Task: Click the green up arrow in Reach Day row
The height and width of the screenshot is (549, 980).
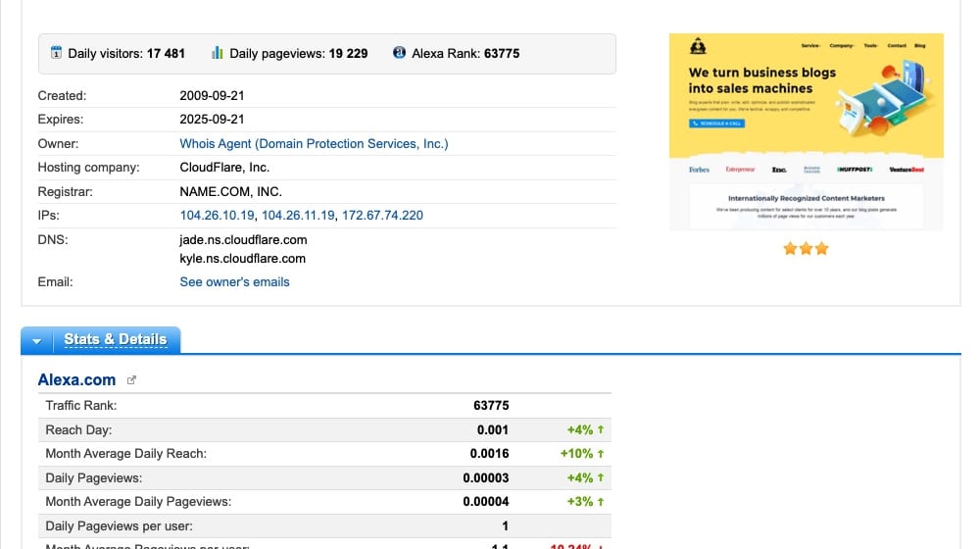Action: point(601,429)
